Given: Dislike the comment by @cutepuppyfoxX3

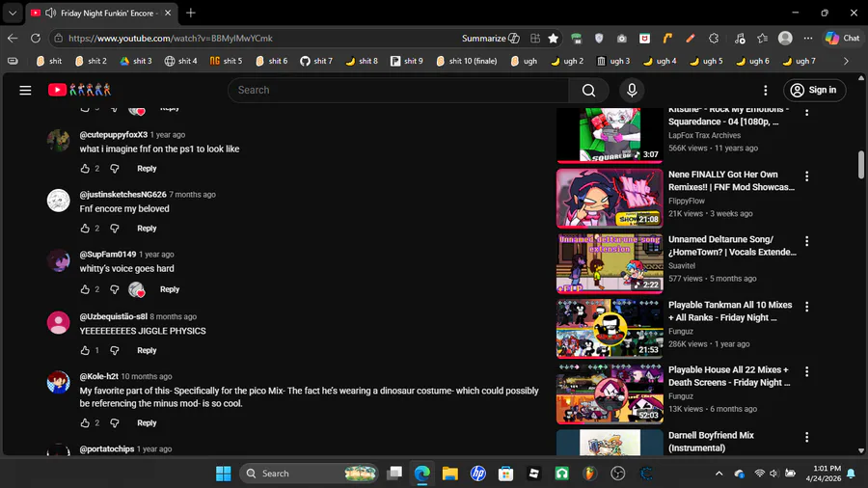Looking at the screenshot, I should point(115,168).
